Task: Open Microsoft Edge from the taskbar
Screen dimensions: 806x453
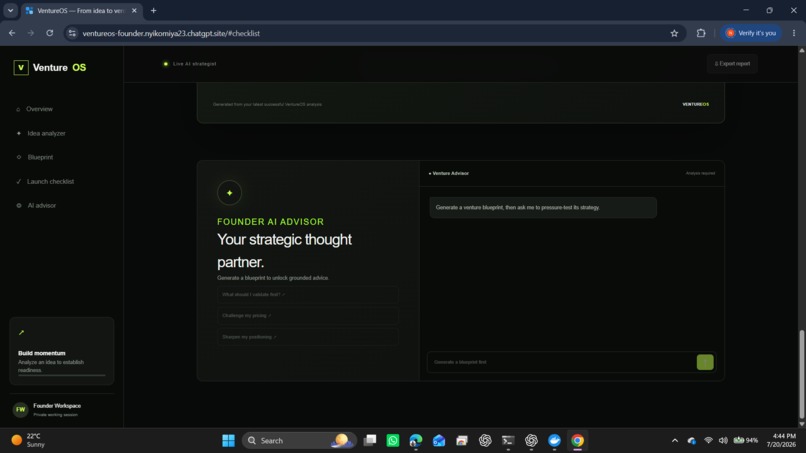Action: pos(416,441)
